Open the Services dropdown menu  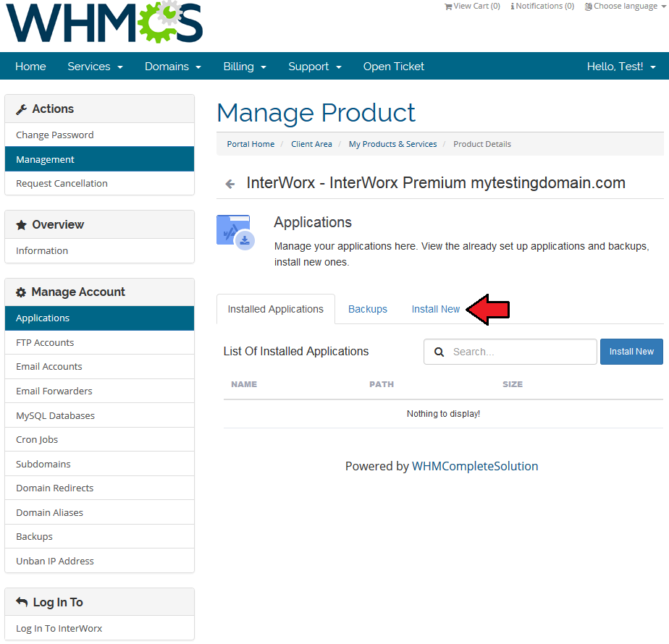(95, 67)
